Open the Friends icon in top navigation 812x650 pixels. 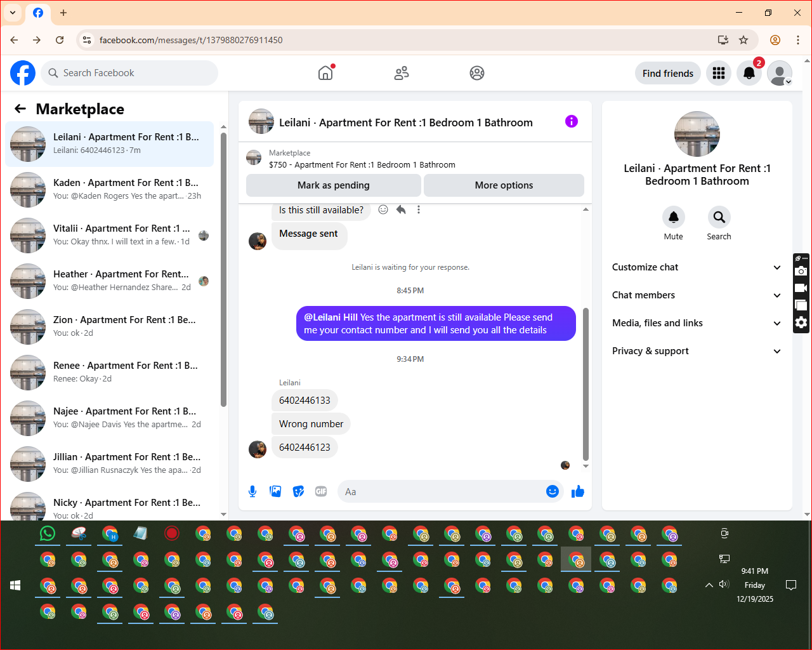click(x=402, y=73)
